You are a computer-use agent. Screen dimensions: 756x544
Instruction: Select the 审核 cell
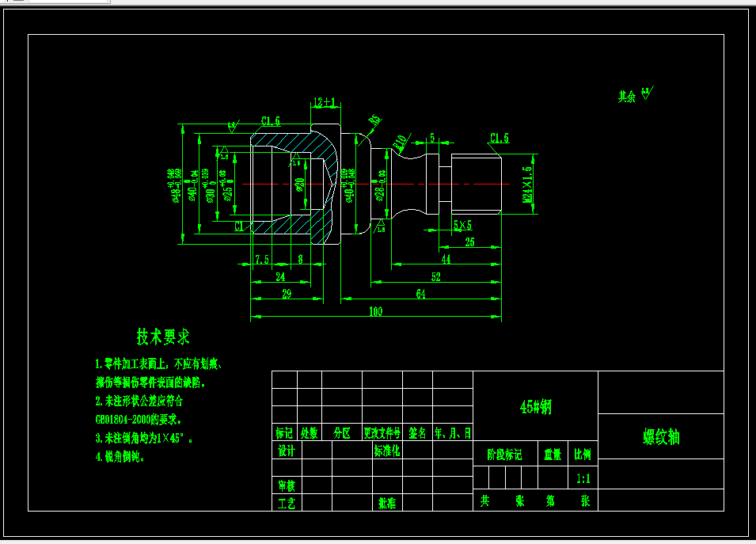pos(287,485)
